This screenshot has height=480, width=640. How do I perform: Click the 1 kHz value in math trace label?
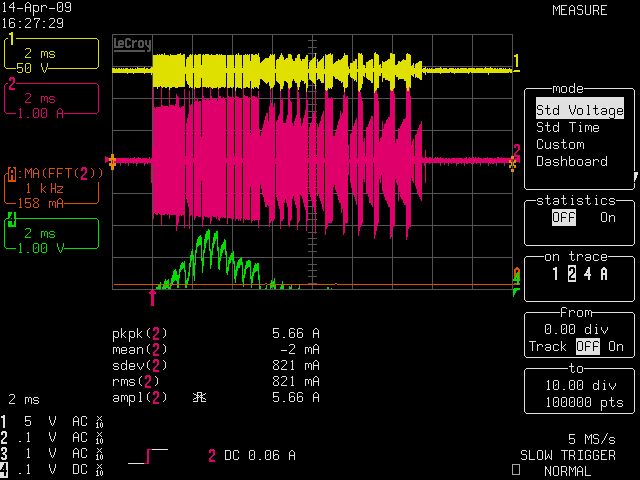(44, 188)
